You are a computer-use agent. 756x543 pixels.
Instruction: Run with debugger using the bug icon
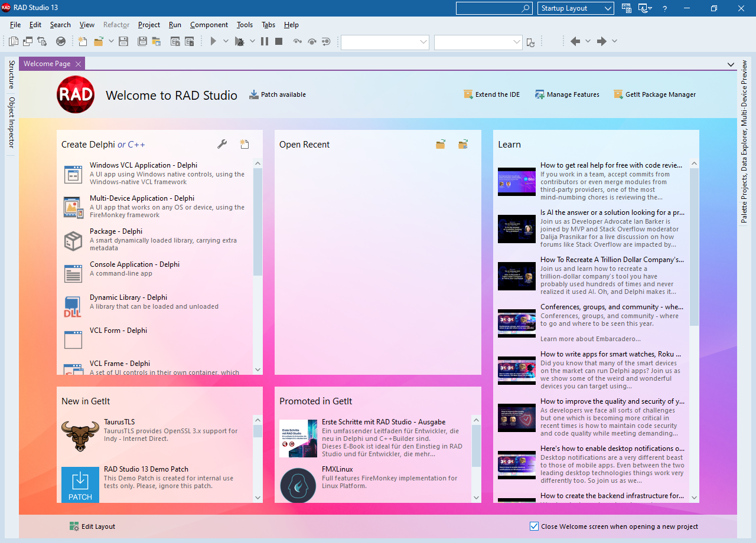point(239,41)
